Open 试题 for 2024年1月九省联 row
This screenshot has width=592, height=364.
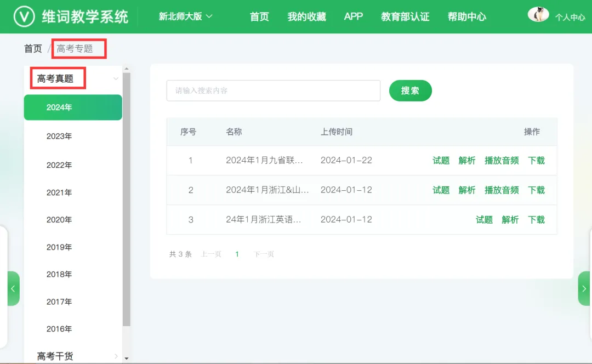(x=441, y=161)
